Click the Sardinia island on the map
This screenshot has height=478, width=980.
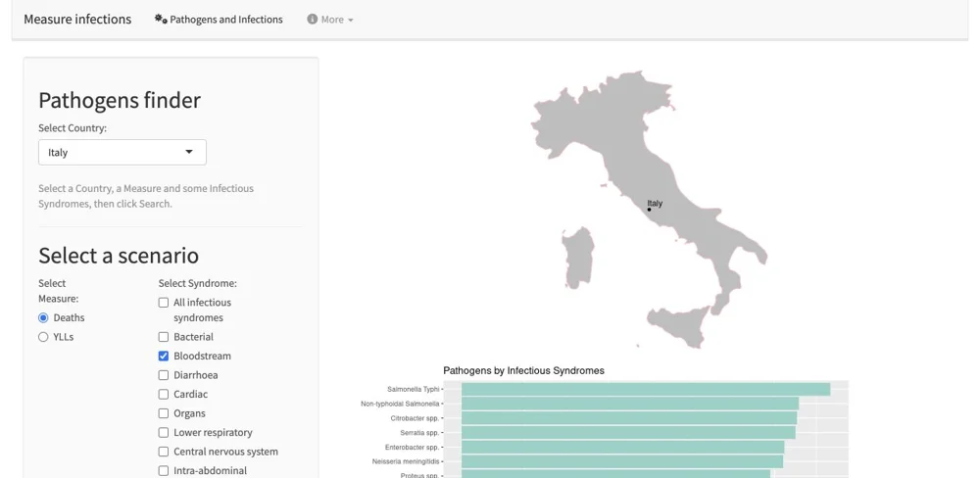pyautogui.click(x=578, y=258)
